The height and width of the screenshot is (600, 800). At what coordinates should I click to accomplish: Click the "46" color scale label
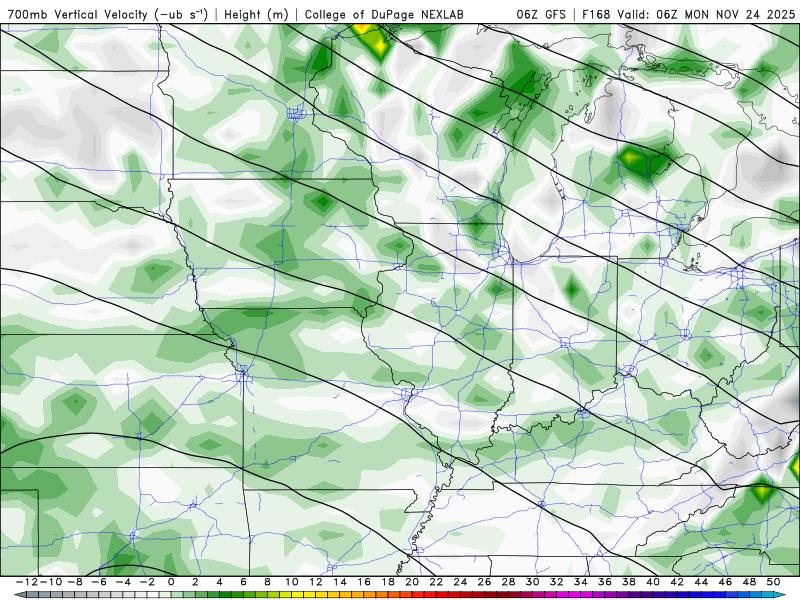pyautogui.click(x=725, y=582)
